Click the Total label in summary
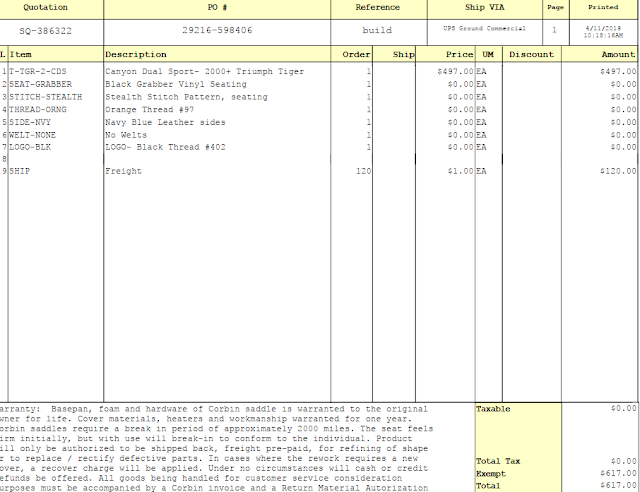This screenshot has height=492, width=640. coord(488,486)
